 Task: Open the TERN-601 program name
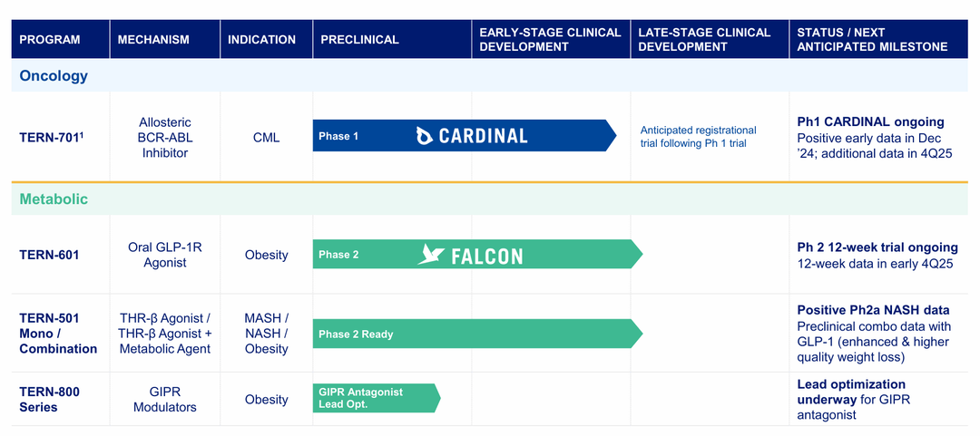tap(49, 255)
